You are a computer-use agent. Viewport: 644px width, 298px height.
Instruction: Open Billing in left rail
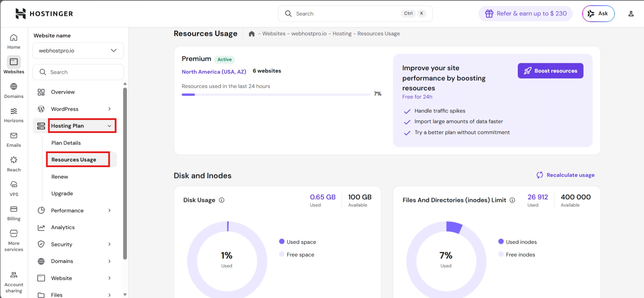pyautogui.click(x=14, y=214)
